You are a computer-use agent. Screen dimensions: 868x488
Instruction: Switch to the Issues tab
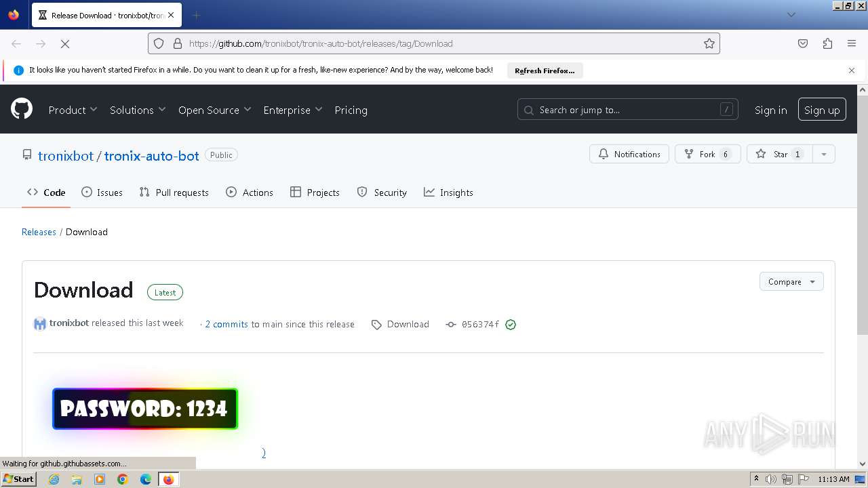tap(102, 192)
